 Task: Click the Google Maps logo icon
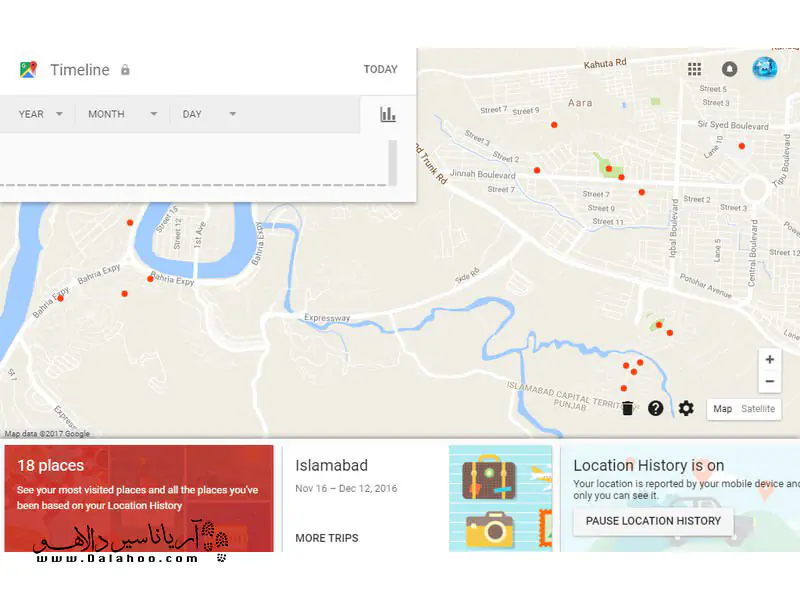tap(29, 69)
